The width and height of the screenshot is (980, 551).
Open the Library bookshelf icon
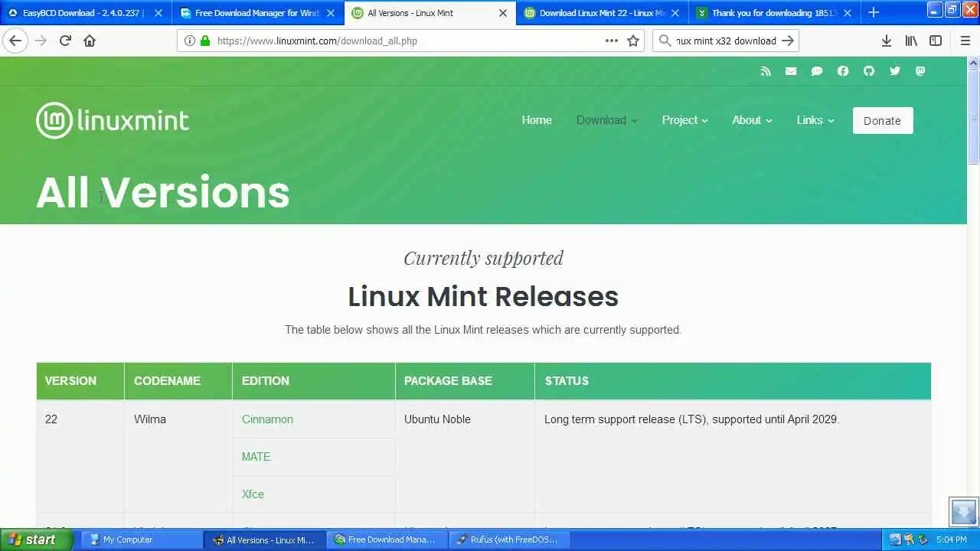point(911,41)
